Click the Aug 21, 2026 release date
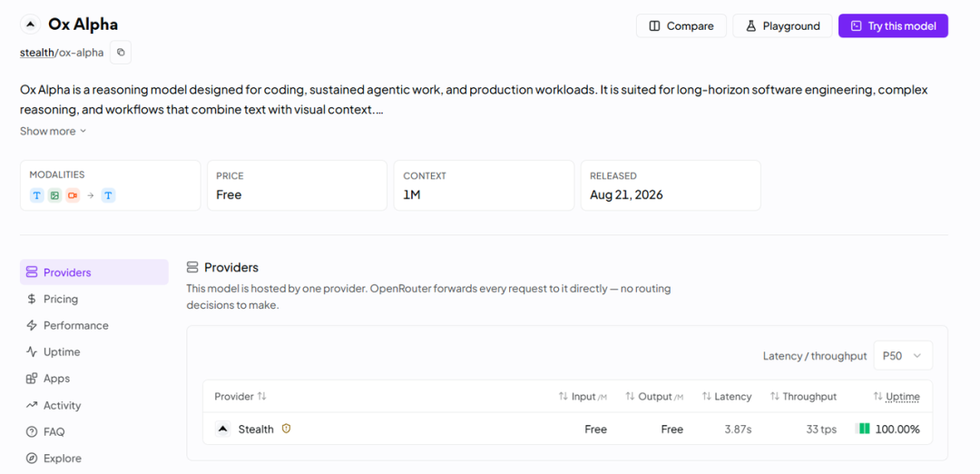 626,194
